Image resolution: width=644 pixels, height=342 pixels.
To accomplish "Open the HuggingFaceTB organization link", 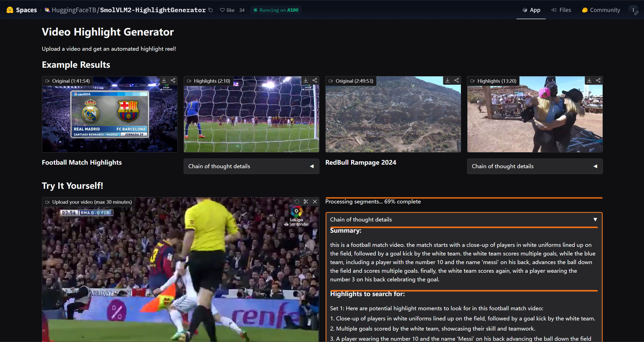I will tap(74, 10).
